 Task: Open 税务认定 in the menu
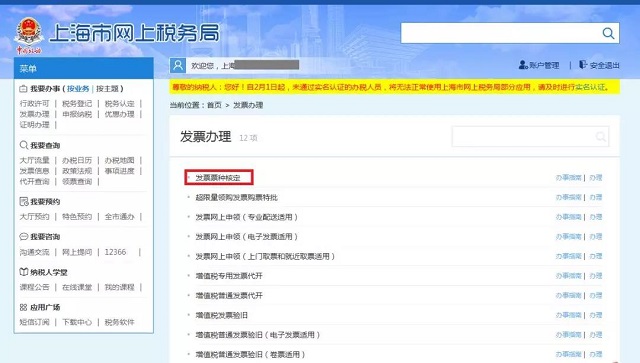(119, 104)
